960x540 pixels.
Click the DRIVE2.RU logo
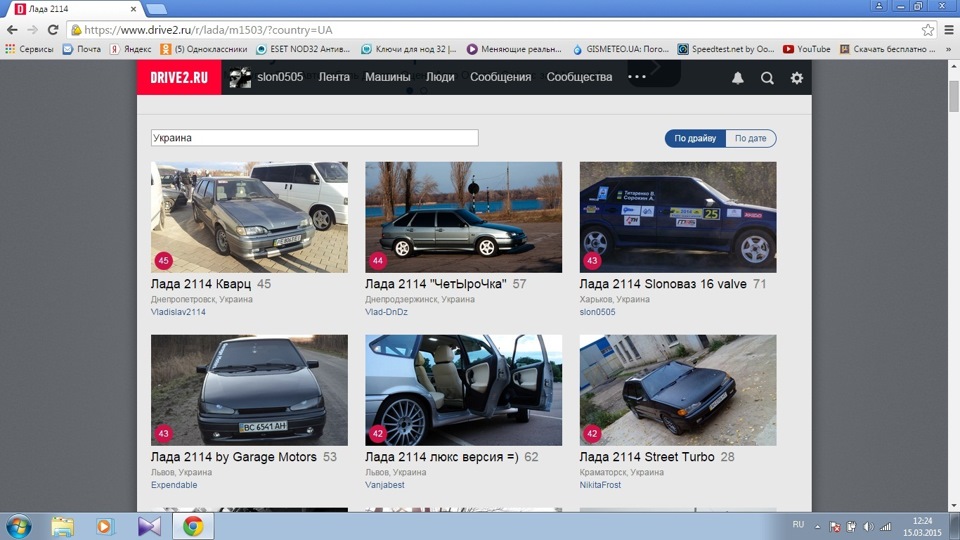point(179,77)
